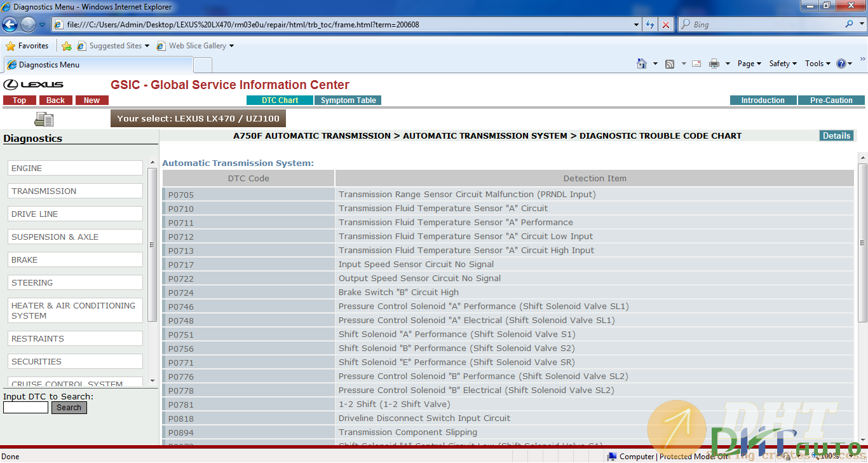Click the Read Mail envelope icon
The image size is (868, 463).
696,64
